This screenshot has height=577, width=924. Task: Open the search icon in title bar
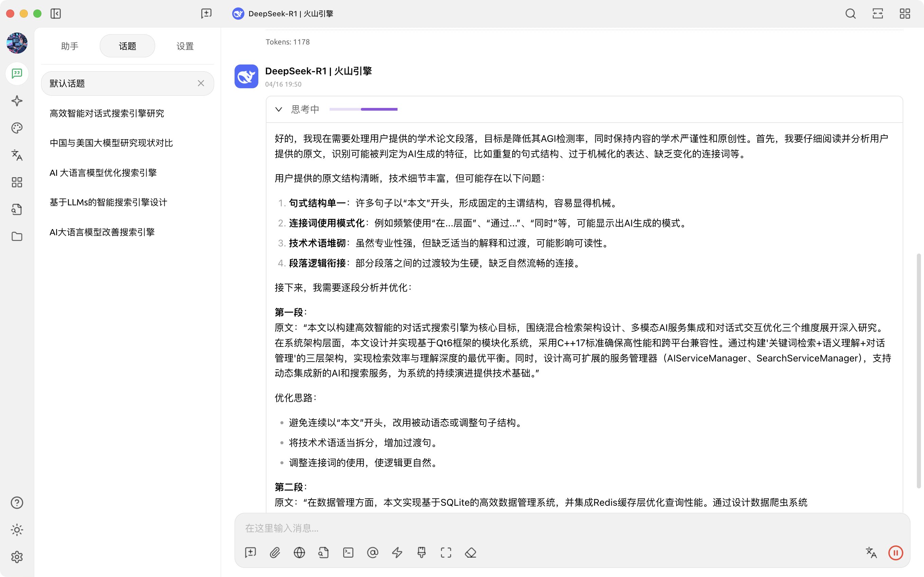(x=850, y=14)
